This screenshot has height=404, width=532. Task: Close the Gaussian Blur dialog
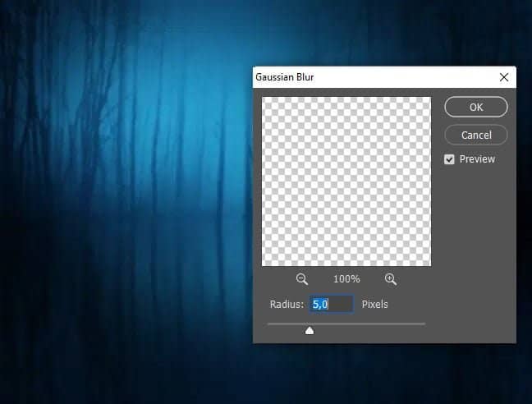click(x=504, y=77)
